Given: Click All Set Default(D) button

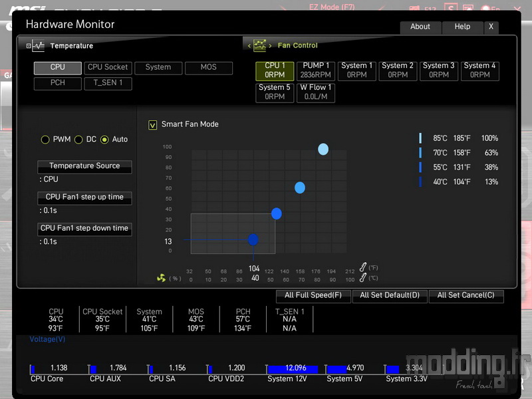Looking at the screenshot, I should [x=390, y=295].
